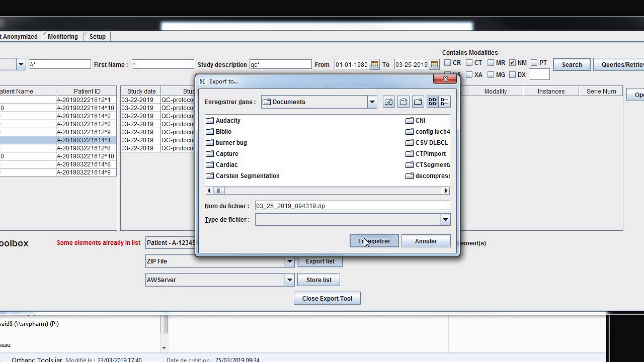Enable the MG modality checkbox
The width and height of the screenshot is (644, 362).
(x=491, y=75)
